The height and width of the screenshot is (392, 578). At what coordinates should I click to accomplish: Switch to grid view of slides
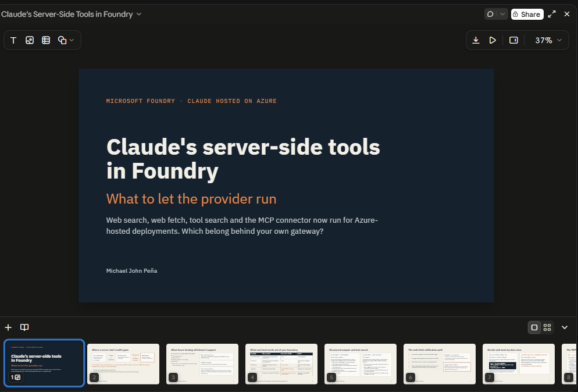pos(547,327)
